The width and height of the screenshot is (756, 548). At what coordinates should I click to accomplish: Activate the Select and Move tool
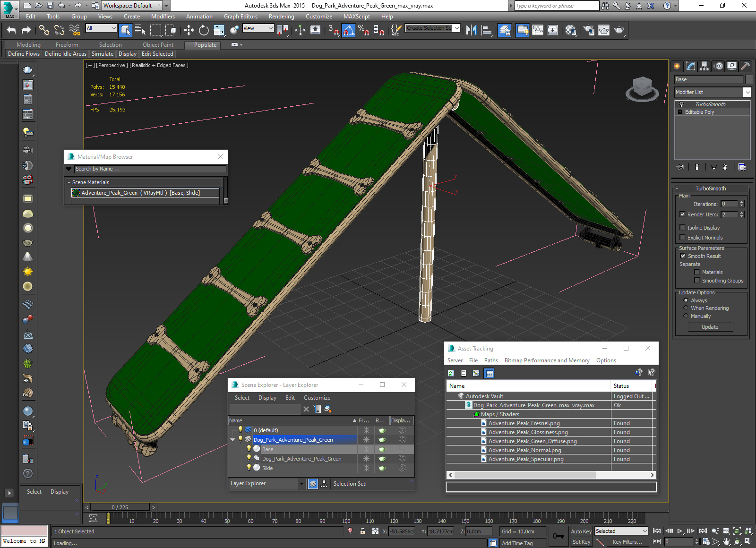point(189,30)
